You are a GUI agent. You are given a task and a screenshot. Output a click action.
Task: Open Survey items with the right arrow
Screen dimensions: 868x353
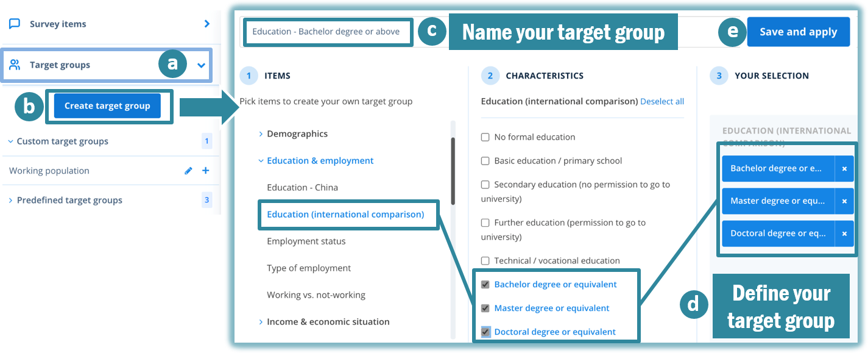pyautogui.click(x=207, y=24)
